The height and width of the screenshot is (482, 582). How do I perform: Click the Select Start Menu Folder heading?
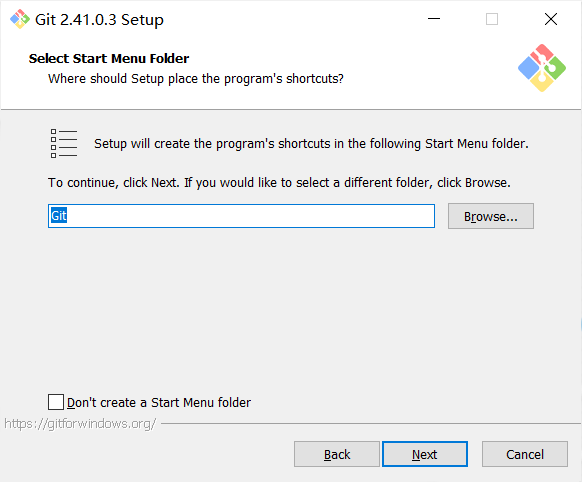(x=109, y=59)
